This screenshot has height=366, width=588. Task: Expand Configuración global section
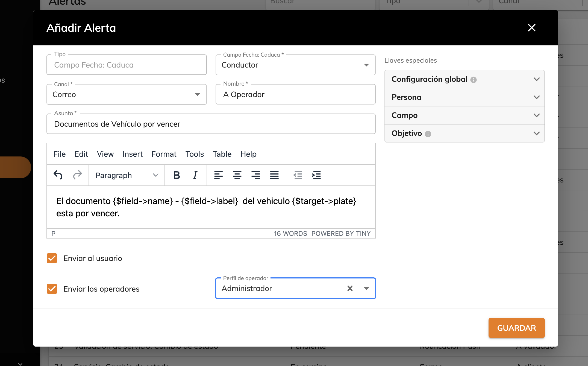click(x=464, y=79)
